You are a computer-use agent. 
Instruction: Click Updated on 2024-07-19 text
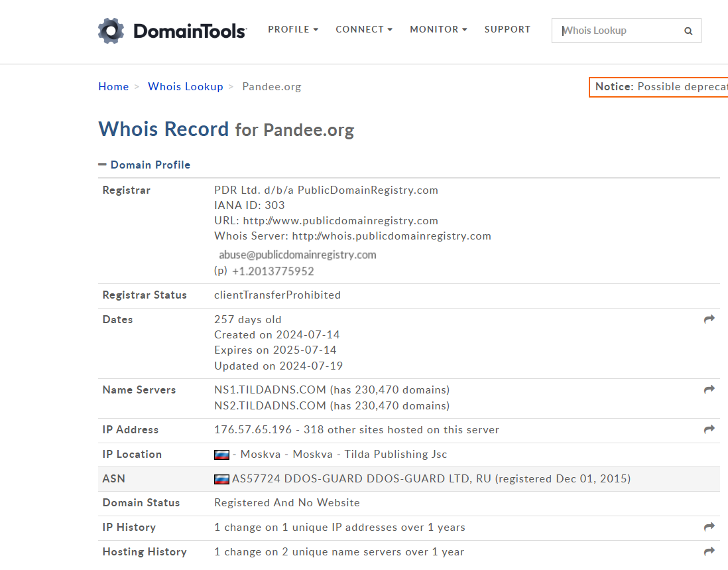pos(278,366)
